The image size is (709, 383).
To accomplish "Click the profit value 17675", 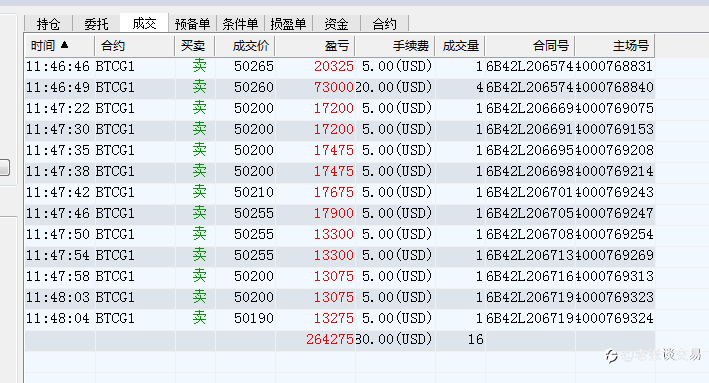I will pyautogui.click(x=334, y=192).
